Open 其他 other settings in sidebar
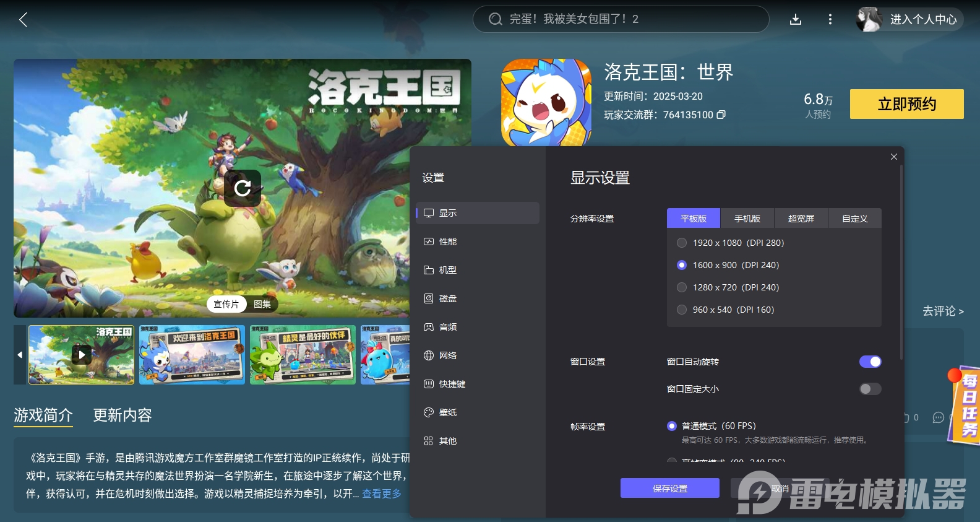This screenshot has height=522, width=980. pos(478,441)
